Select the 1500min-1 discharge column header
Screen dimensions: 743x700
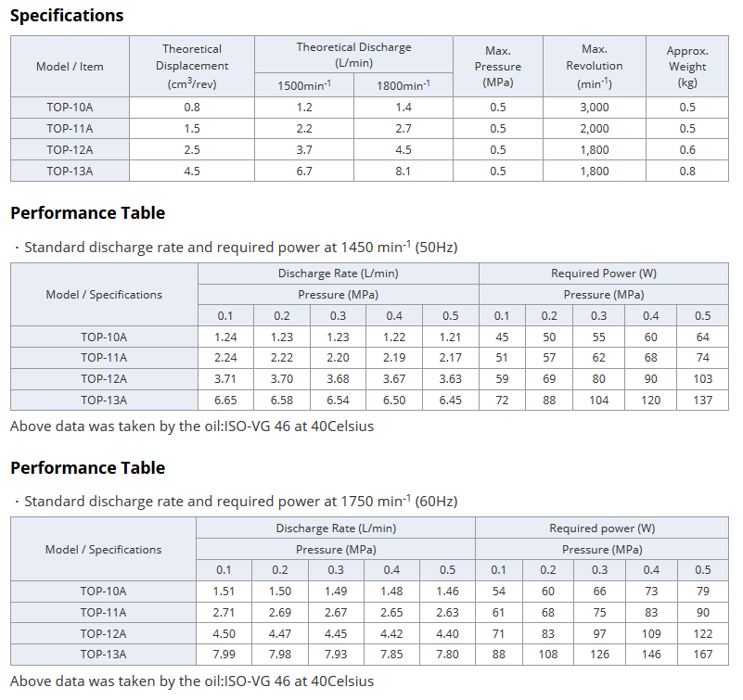(x=304, y=85)
